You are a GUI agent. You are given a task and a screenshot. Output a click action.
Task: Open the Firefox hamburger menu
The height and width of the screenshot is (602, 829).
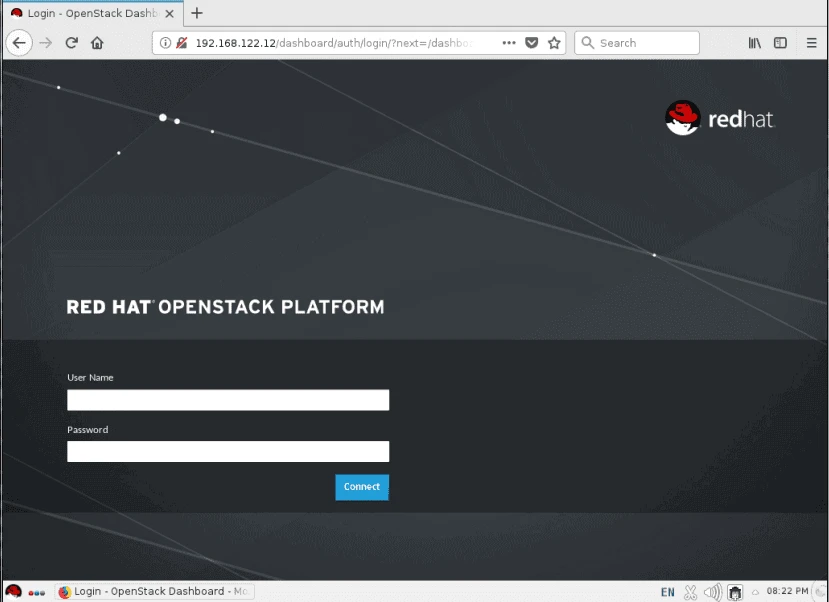tap(811, 43)
